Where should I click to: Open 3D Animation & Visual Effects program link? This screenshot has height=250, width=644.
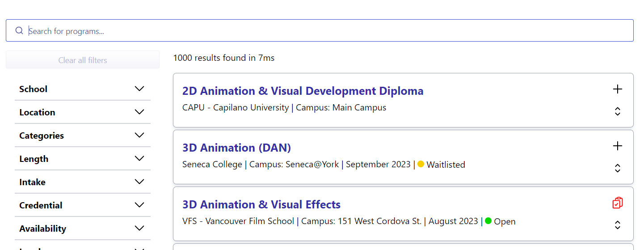[x=261, y=204]
